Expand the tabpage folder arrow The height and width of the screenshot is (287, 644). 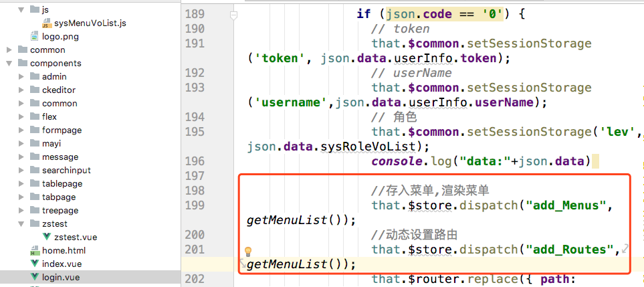point(21,197)
